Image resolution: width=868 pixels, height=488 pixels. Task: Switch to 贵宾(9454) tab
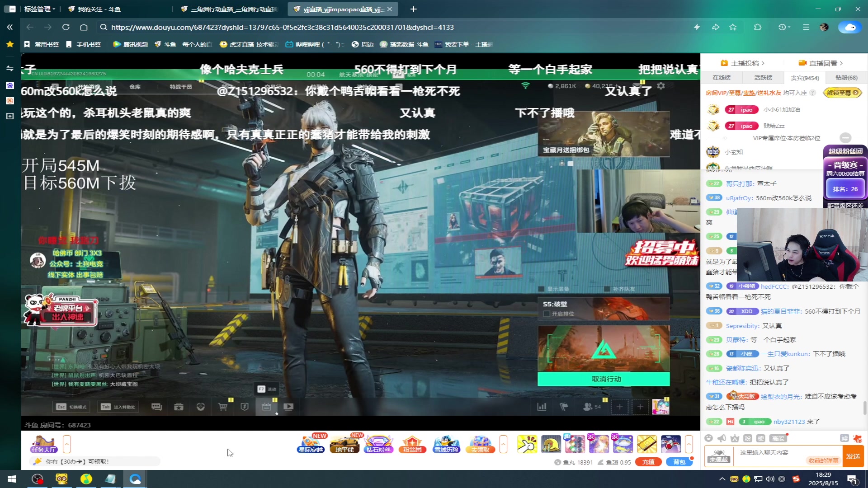tap(805, 78)
